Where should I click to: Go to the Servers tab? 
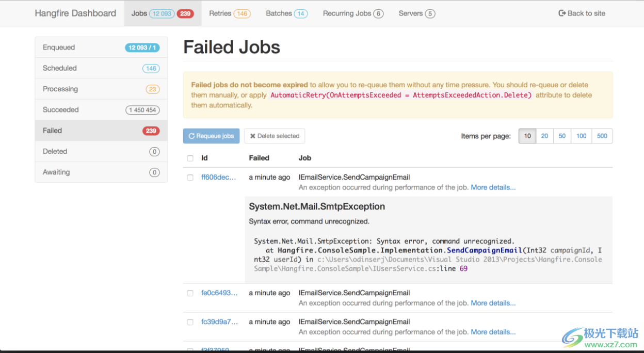416,13
